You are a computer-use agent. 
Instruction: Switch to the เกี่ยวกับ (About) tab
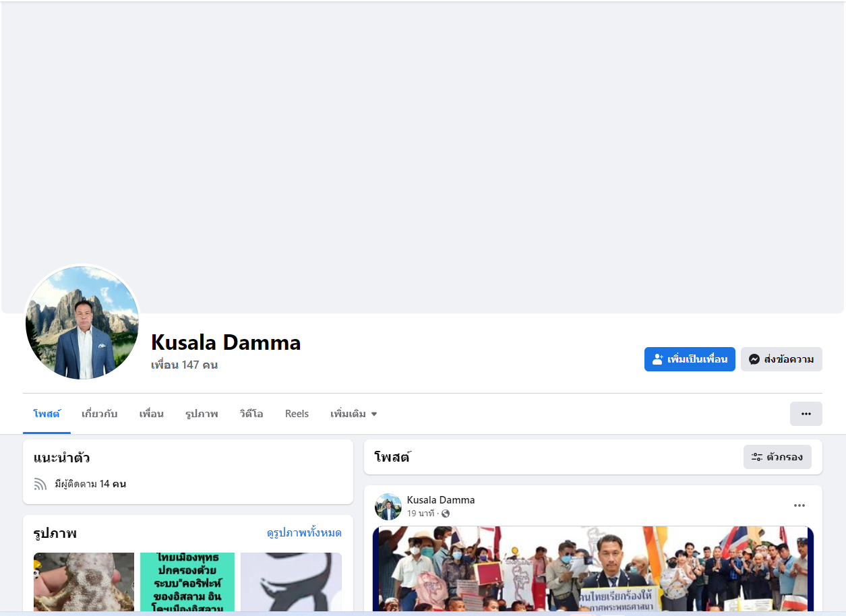coord(99,414)
